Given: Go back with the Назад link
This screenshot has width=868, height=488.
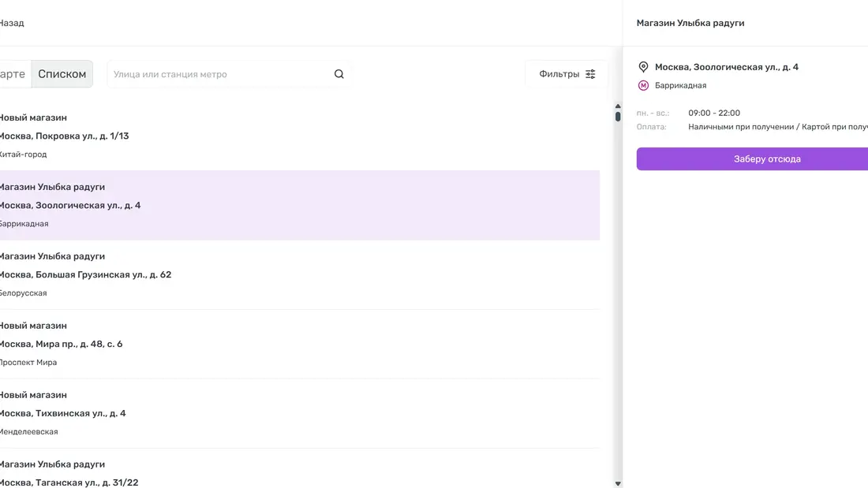Looking at the screenshot, I should click(x=11, y=23).
